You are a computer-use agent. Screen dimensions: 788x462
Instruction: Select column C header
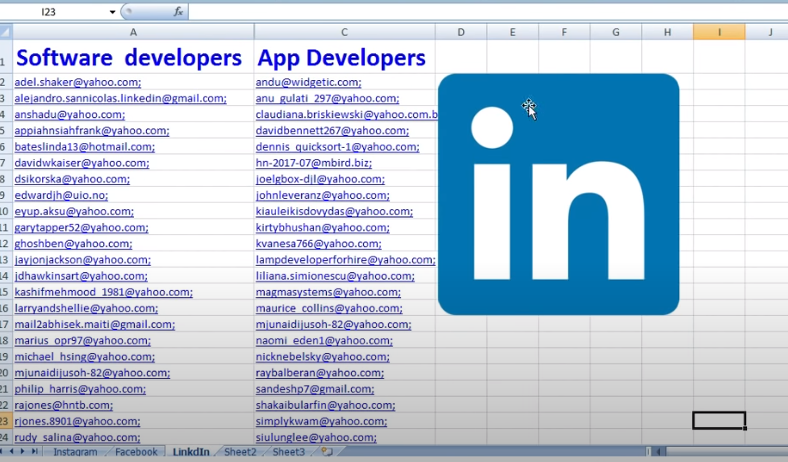click(x=344, y=32)
